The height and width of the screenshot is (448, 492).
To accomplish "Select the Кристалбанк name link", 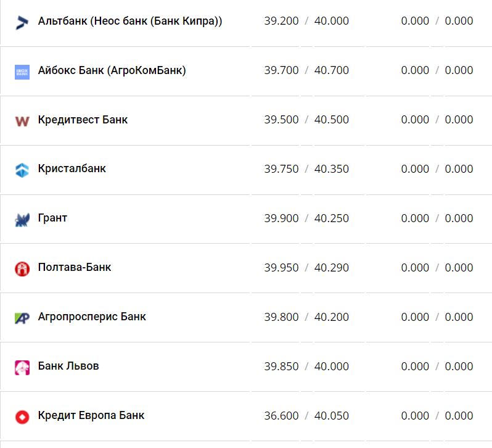I will [72, 168].
